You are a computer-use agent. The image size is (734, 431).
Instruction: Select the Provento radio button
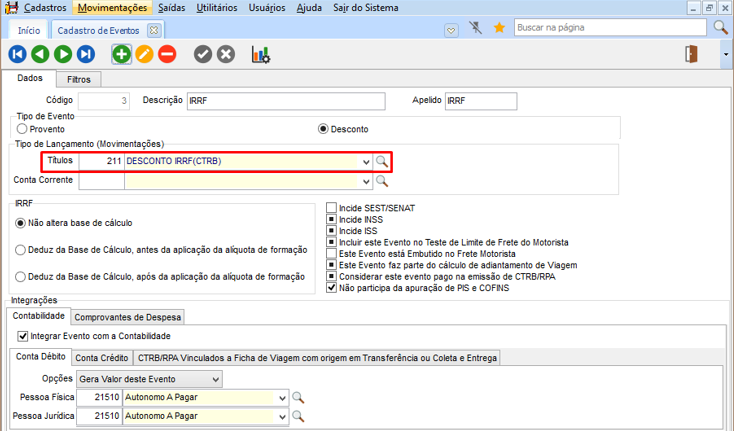[x=22, y=129]
